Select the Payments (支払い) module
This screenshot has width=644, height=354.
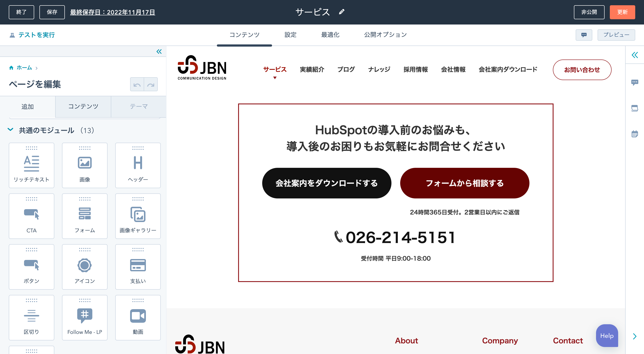[x=138, y=267]
